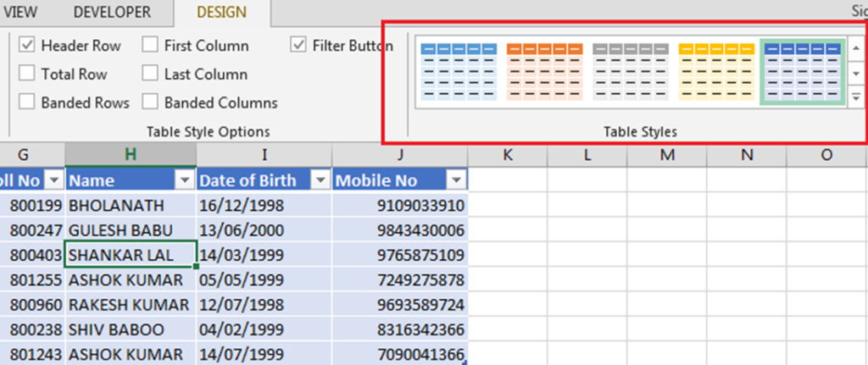Switch to the DEVELOPER tab
Screen dimensions: 868x365
pos(112,13)
